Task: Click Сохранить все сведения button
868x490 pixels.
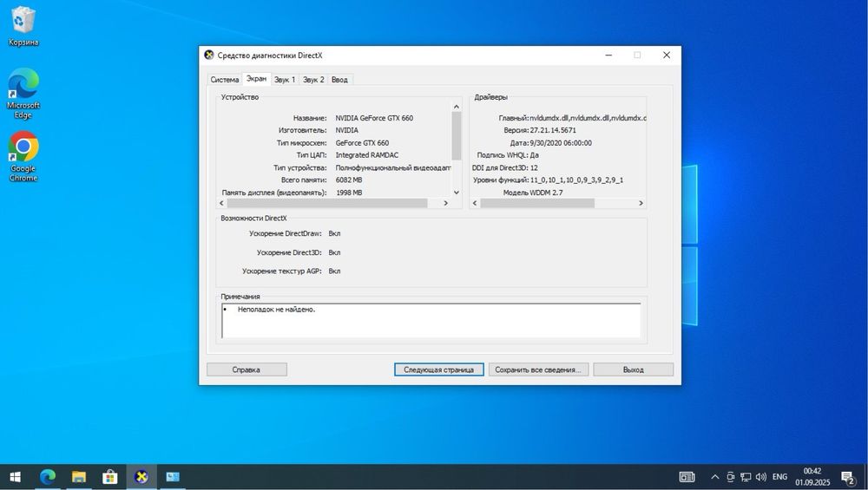Action: tap(538, 369)
